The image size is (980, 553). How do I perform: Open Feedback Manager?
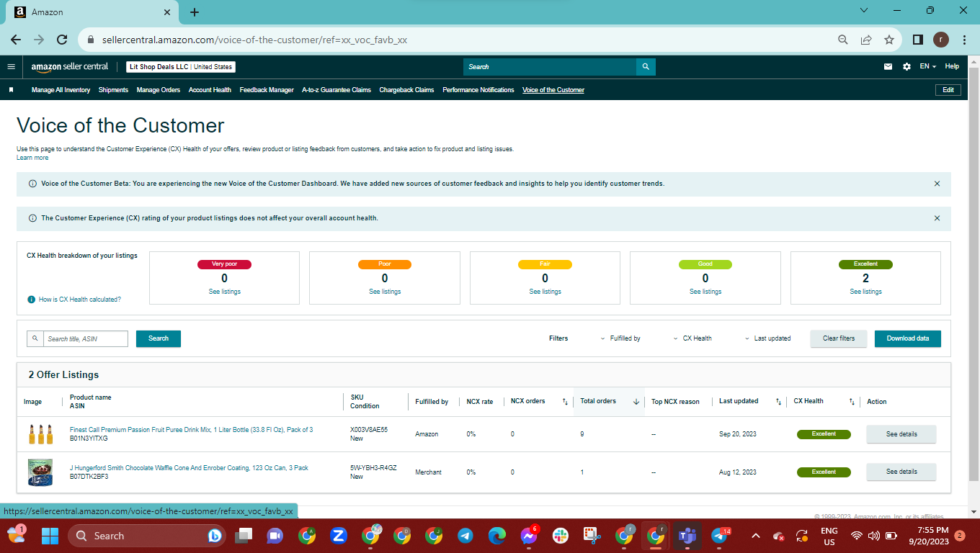pos(267,90)
